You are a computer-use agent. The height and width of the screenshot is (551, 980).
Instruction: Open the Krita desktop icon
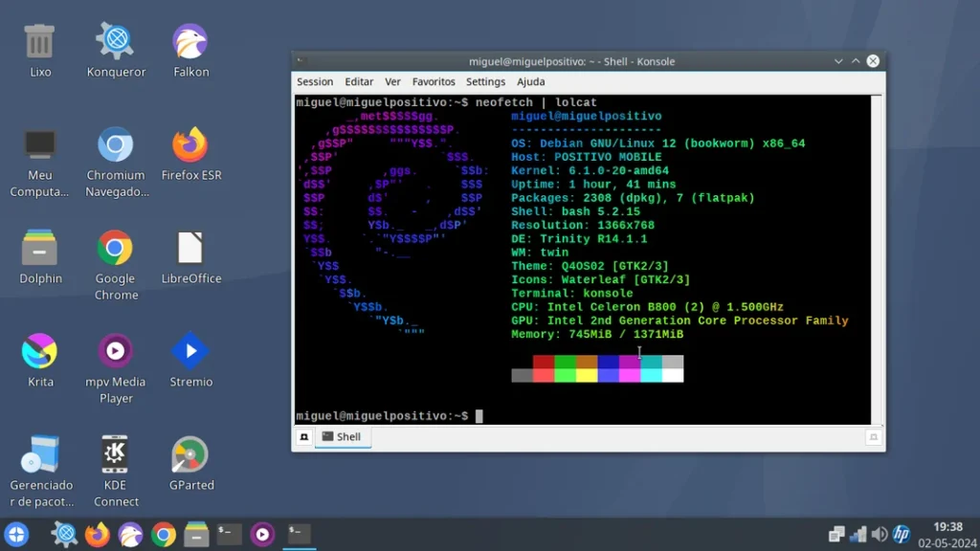coord(39,351)
